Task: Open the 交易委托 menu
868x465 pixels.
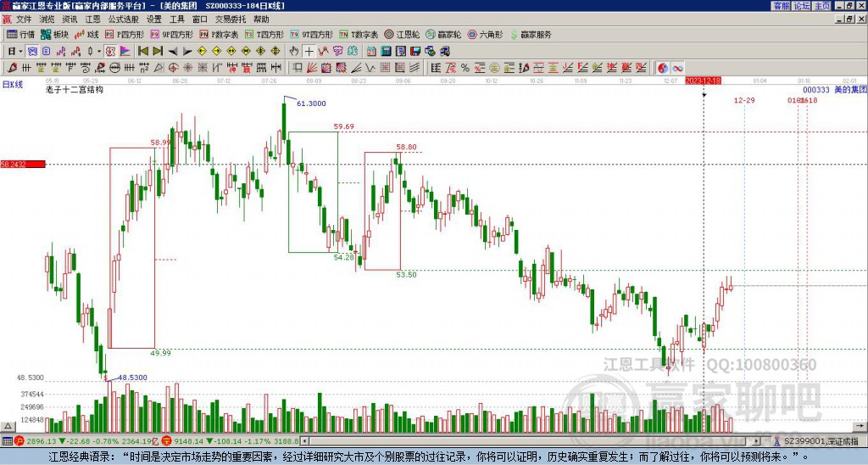Action: 231,20
